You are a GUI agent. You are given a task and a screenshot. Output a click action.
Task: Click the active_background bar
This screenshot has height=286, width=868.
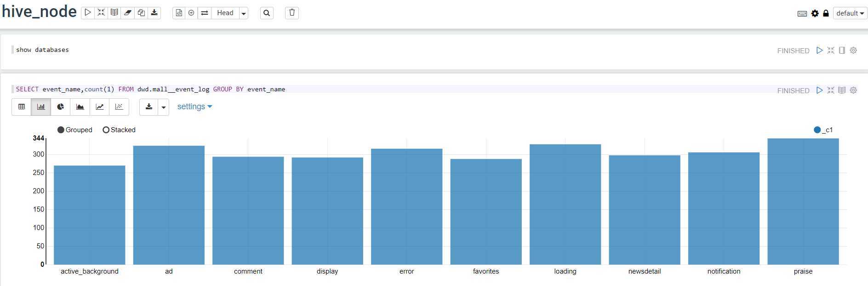click(x=90, y=215)
